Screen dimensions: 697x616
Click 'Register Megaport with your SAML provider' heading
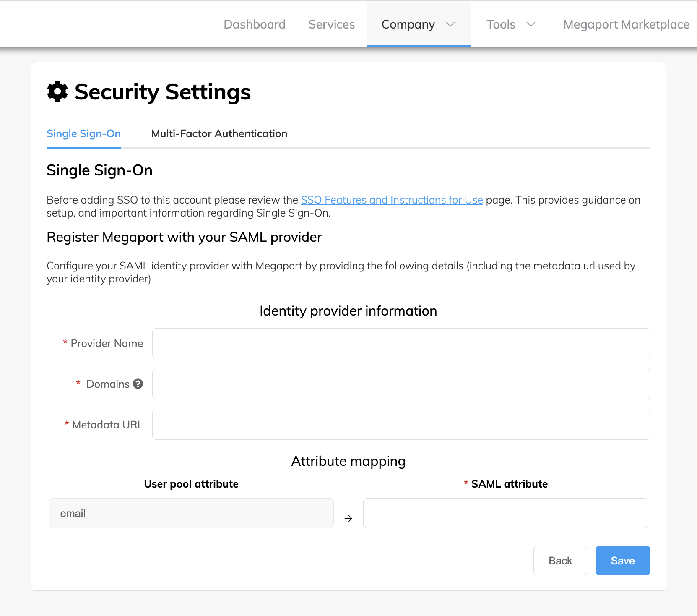(x=184, y=237)
